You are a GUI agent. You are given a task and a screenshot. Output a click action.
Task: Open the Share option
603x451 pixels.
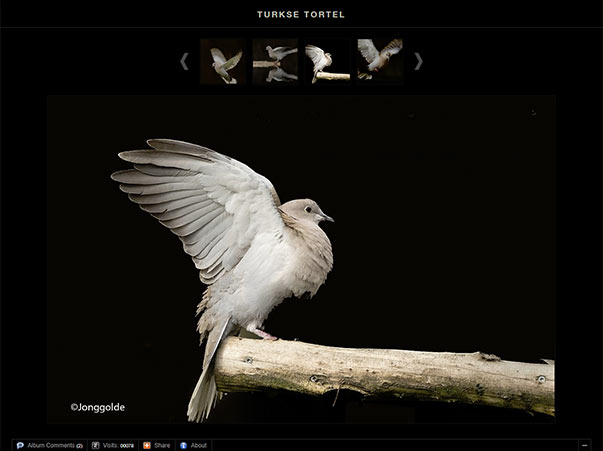click(162, 445)
